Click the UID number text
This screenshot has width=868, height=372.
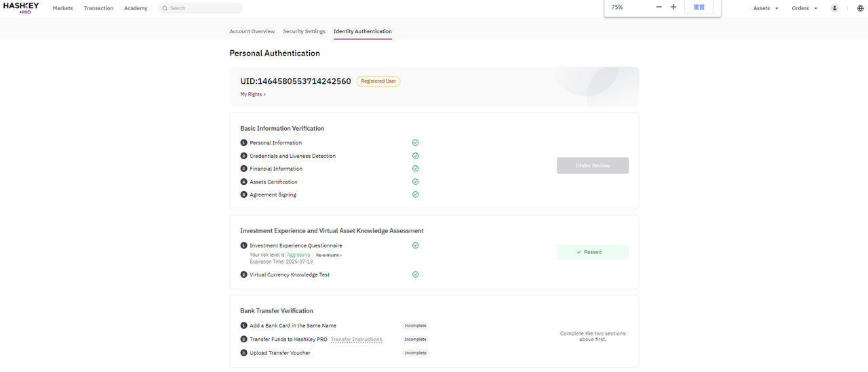296,81
